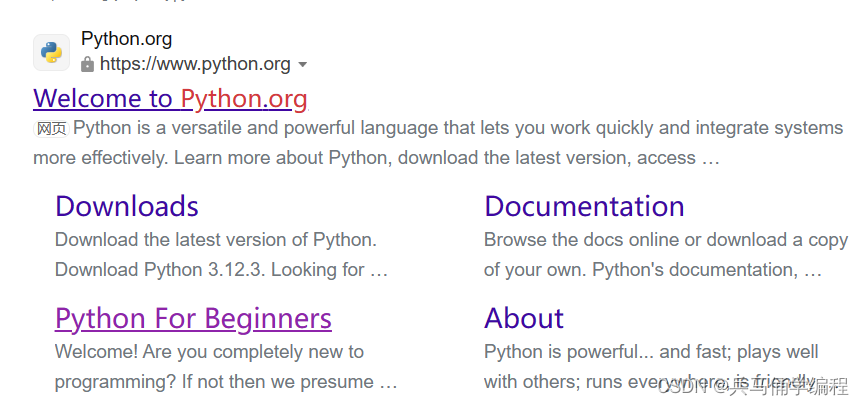
Task: Click the 'Download Python 3.12.3. Looking for' text
Action: click(209, 270)
